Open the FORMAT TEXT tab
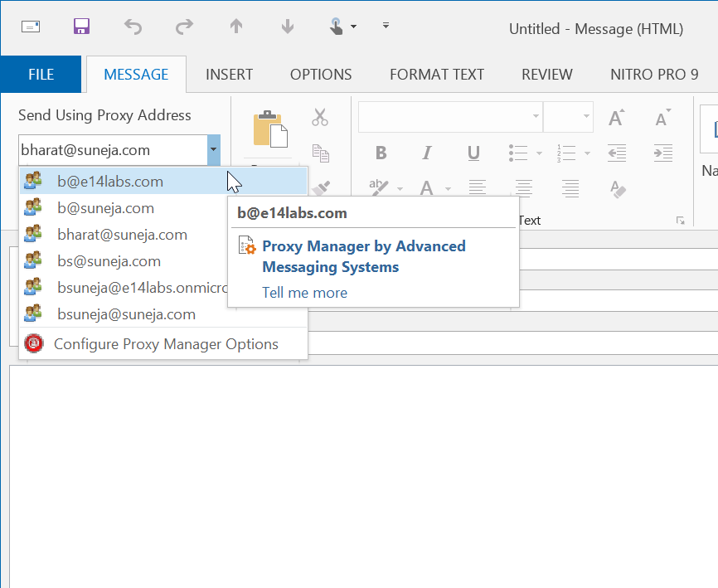The image size is (718, 588). [437, 74]
